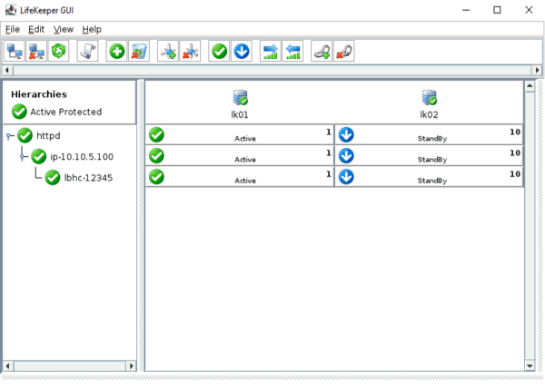
Task: Click the status table scroll down arrow
Action: pos(530,366)
